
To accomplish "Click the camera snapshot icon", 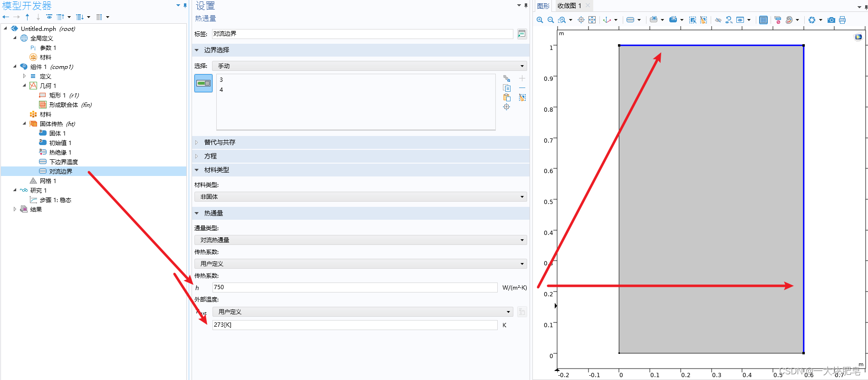I will 831,20.
